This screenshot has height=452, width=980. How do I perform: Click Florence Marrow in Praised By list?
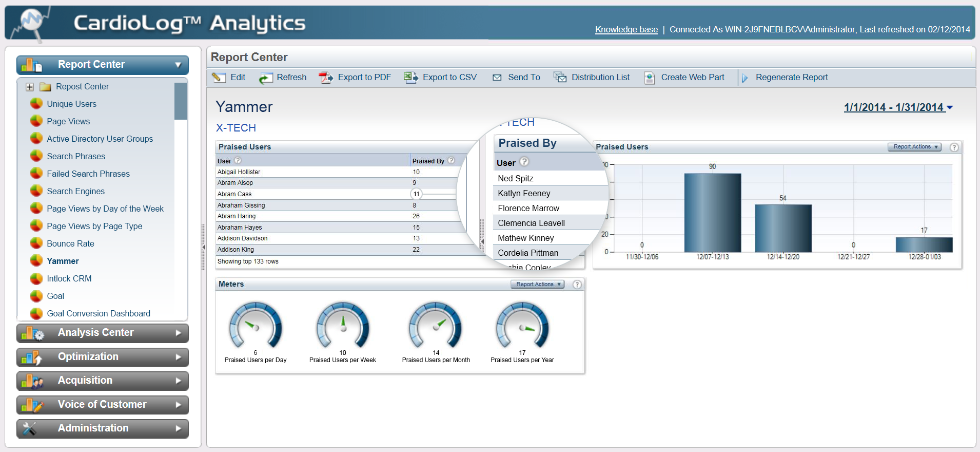click(x=528, y=209)
